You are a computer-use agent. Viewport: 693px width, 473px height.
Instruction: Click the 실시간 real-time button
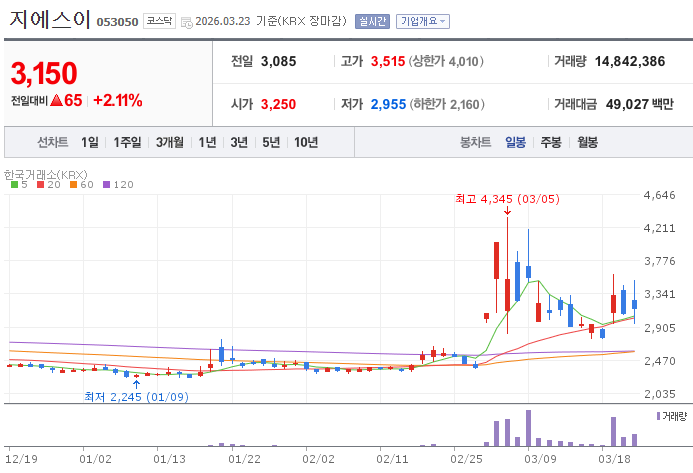[372, 21]
